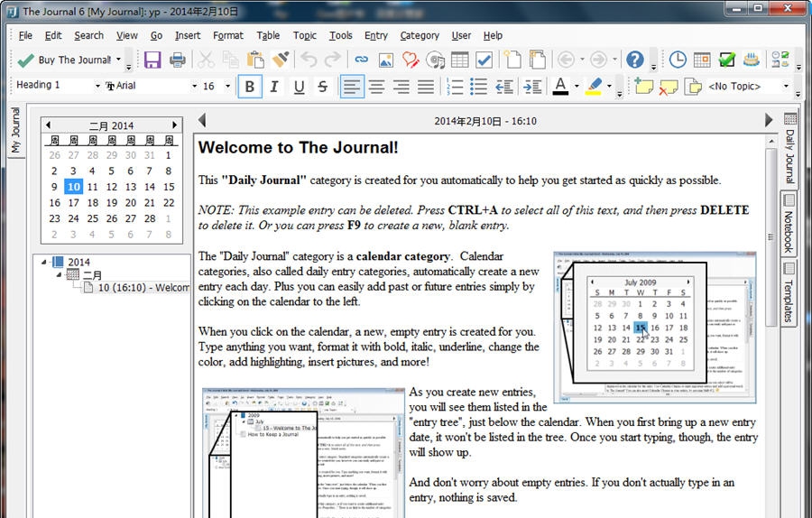The height and width of the screenshot is (518, 812).
Task: Click the bulleted list icon
Action: click(x=478, y=87)
